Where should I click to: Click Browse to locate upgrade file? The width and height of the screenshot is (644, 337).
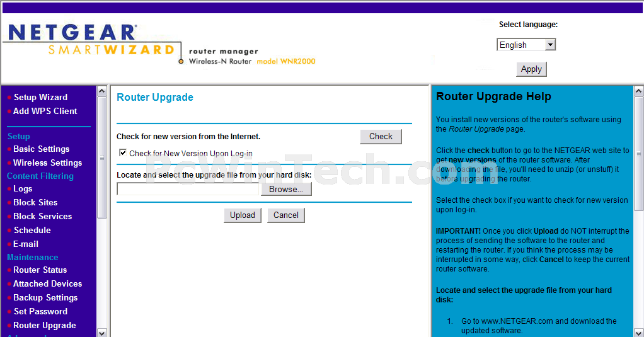pyautogui.click(x=286, y=189)
